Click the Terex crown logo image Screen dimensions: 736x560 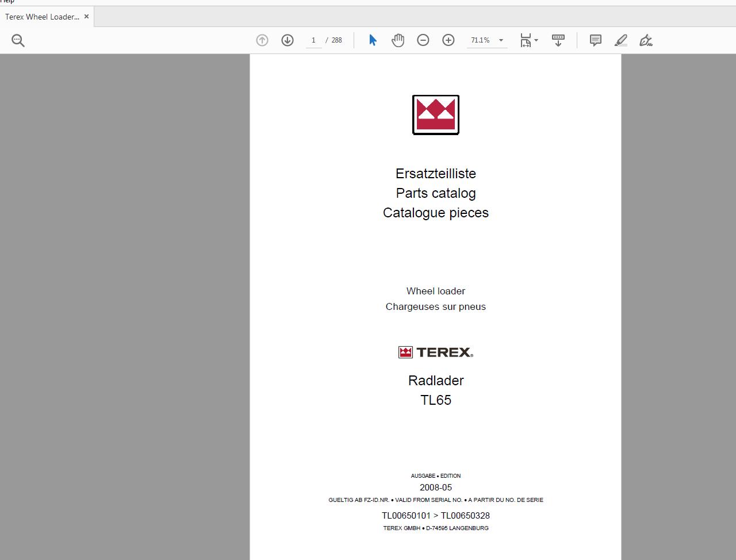[x=436, y=115]
